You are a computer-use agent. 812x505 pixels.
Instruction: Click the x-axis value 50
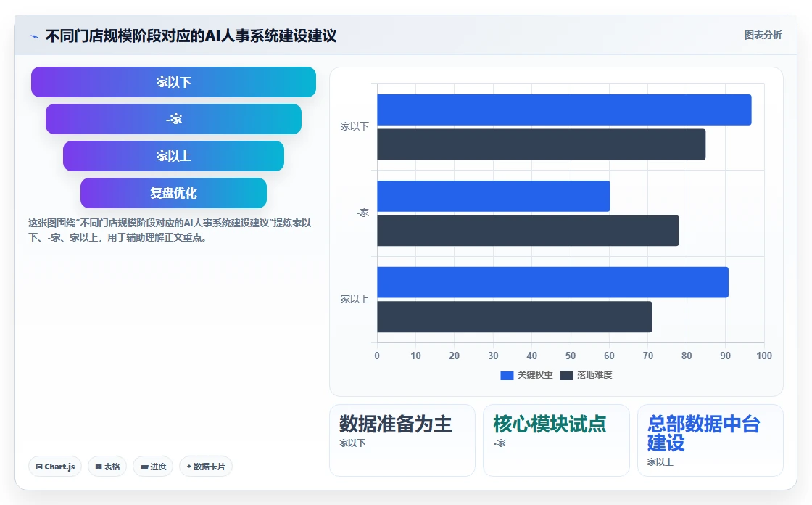point(570,356)
